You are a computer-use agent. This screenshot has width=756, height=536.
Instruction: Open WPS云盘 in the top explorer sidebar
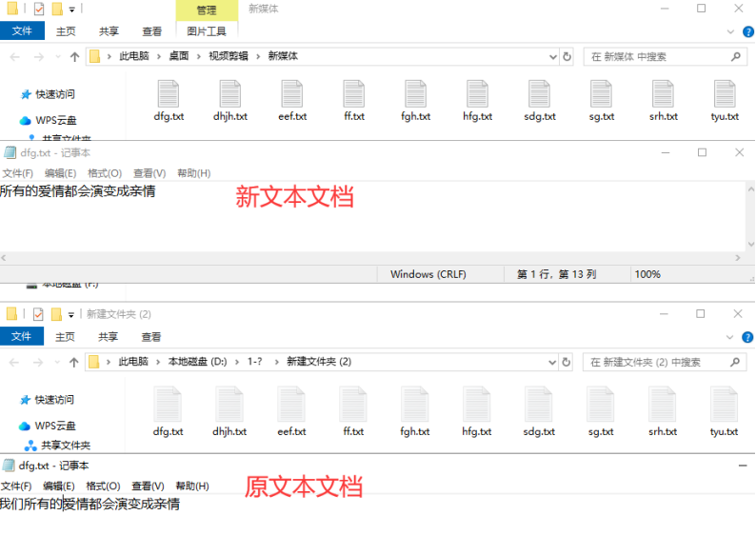pyautogui.click(x=55, y=120)
